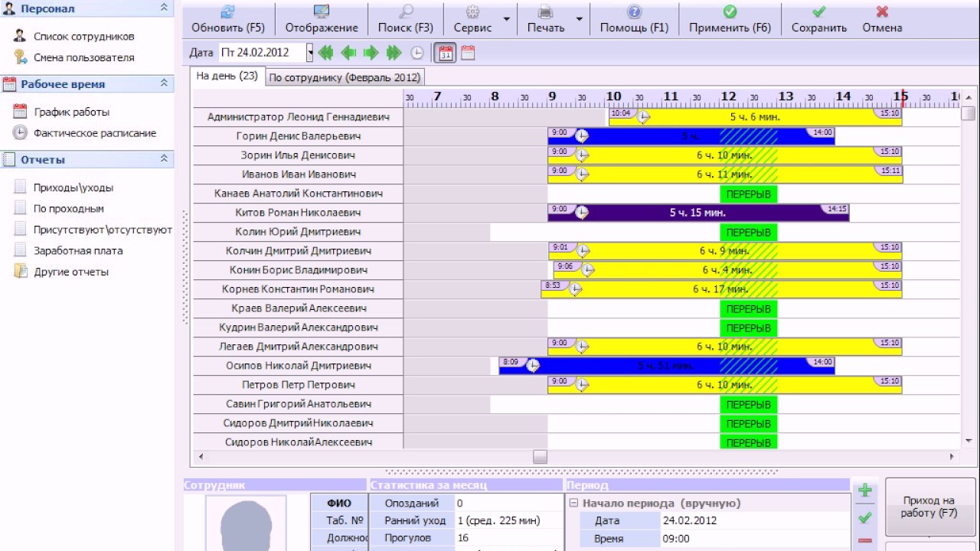Jump forward with double right green arrows

[x=394, y=53]
